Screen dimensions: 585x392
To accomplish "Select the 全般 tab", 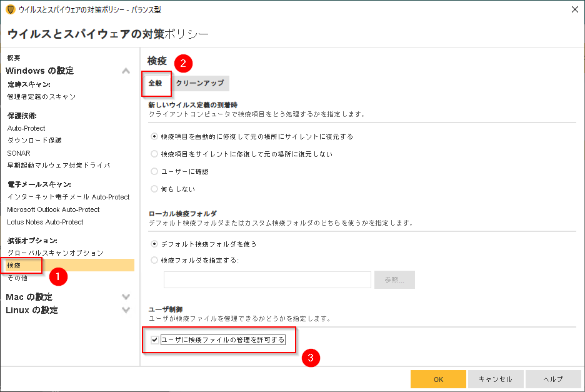I will pyautogui.click(x=155, y=83).
